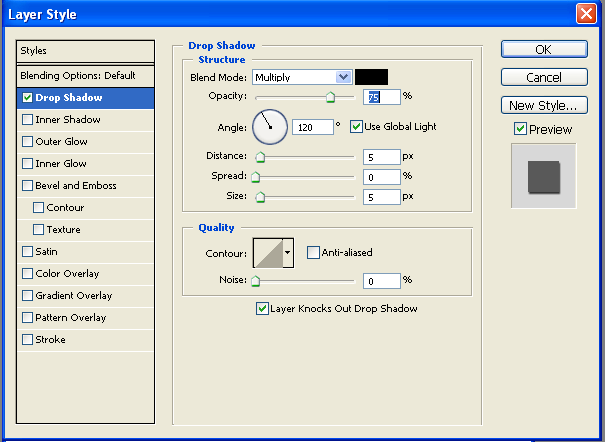Expand the Contour picker arrow

288,253
